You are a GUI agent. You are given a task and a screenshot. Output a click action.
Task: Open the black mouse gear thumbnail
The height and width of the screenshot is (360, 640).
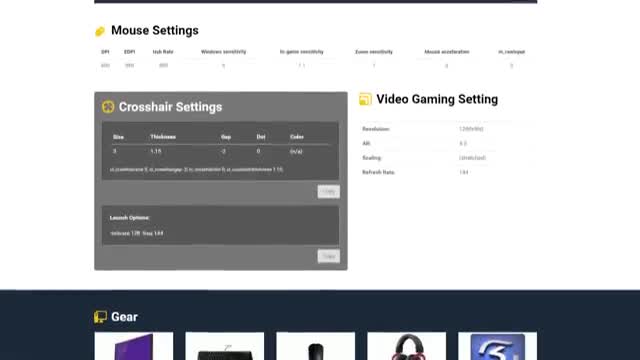pyautogui.click(x=316, y=346)
